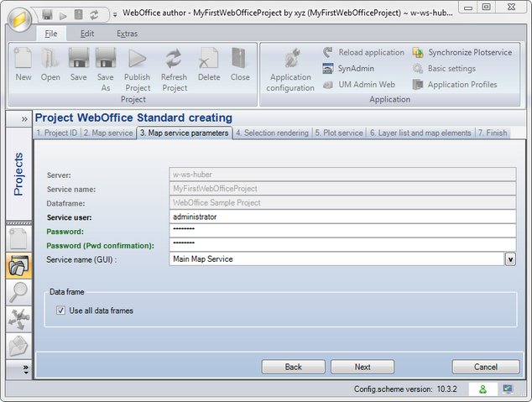This screenshot has height=402, width=532.
Task: Expand the sidebar with double chevron
Action: tap(24, 119)
